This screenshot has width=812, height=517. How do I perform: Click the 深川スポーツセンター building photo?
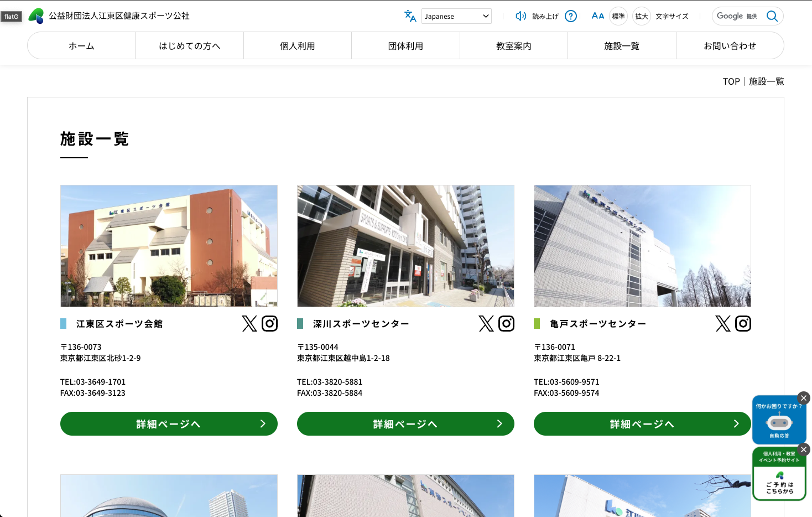[405, 246]
